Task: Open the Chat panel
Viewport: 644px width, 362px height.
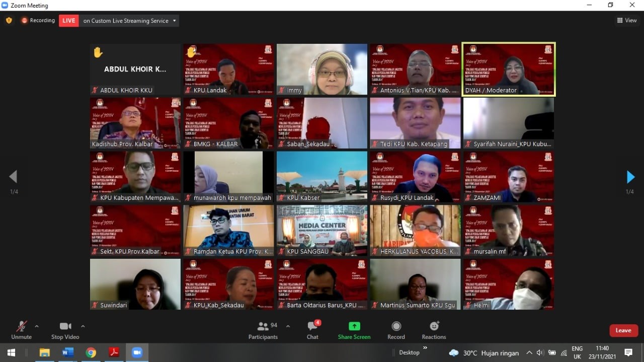Action: click(312, 330)
